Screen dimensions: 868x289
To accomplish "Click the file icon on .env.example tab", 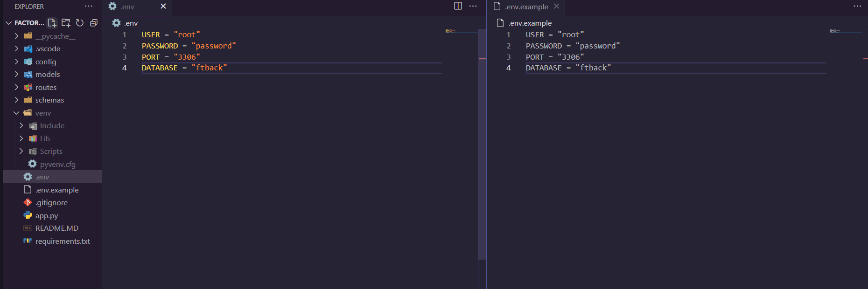I will coord(497,6).
